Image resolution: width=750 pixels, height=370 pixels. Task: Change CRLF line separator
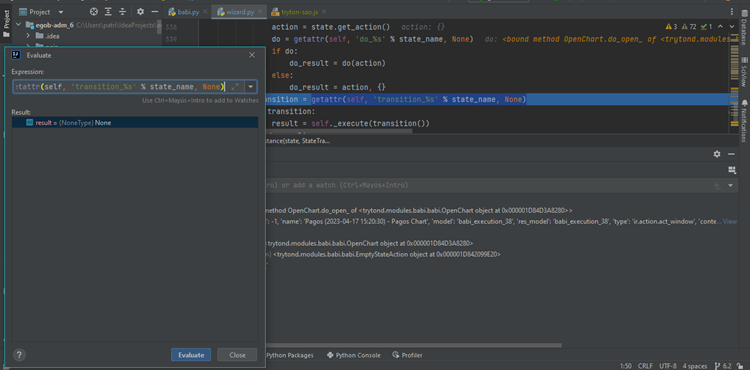645,366
